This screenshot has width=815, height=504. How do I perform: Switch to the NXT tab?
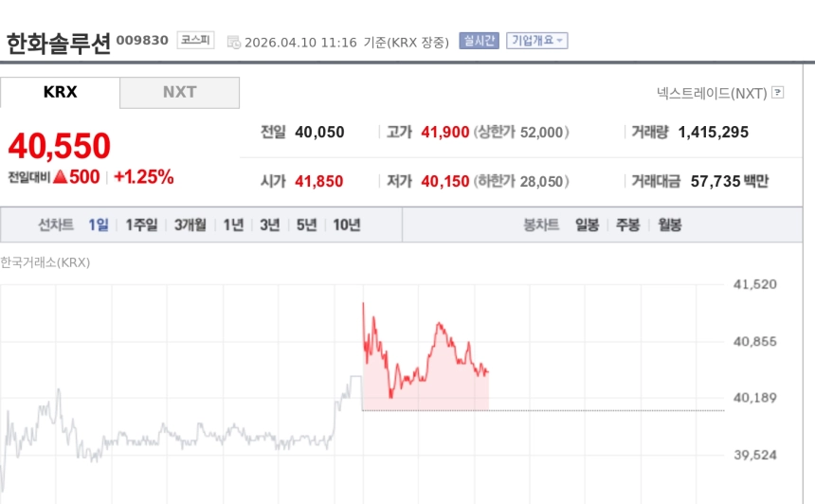pos(179,92)
